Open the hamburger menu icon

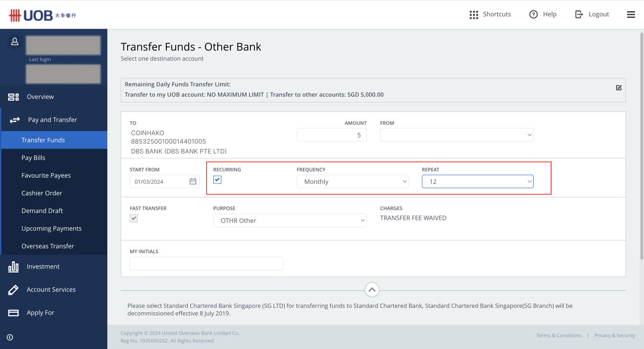click(x=631, y=15)
